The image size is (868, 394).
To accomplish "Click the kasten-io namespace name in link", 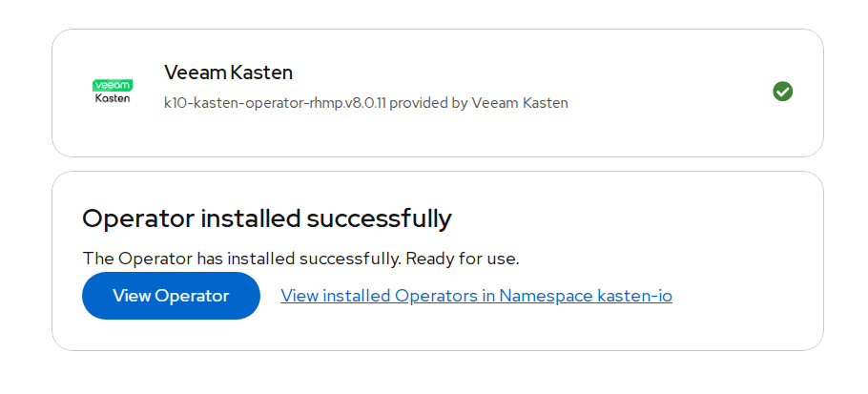I will click(x=634, y=296).
